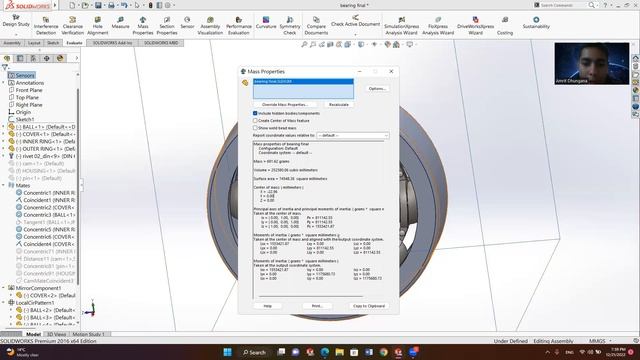This screenshot has height=360, width=640.
Task: Open the Windows Start menu
Action: coord(227,352)
